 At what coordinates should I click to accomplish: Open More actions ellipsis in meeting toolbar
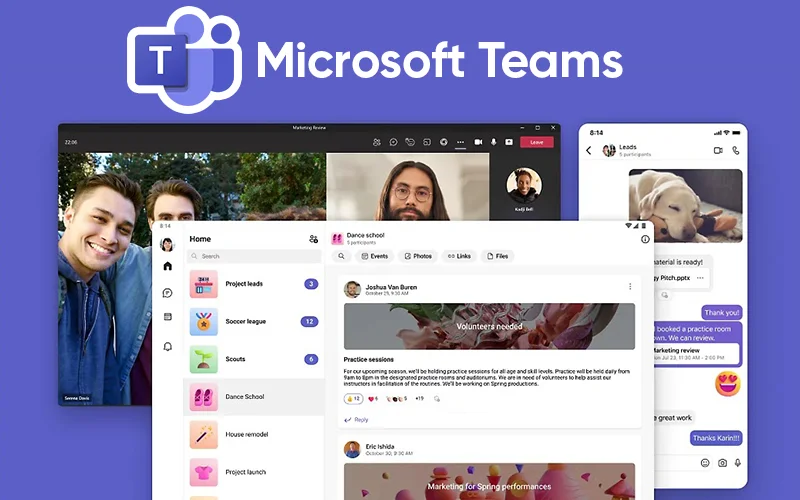tap(461, 142)
